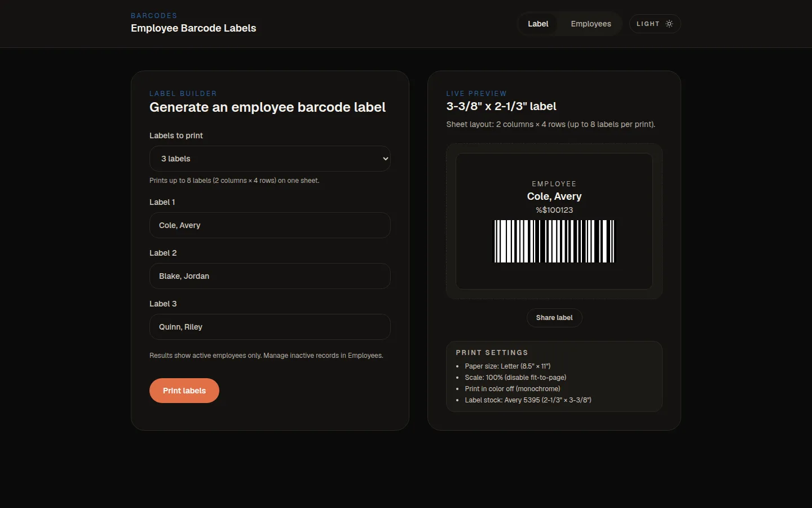
Task: Switch to the Employees tab
Action: (x=591, y=24)
